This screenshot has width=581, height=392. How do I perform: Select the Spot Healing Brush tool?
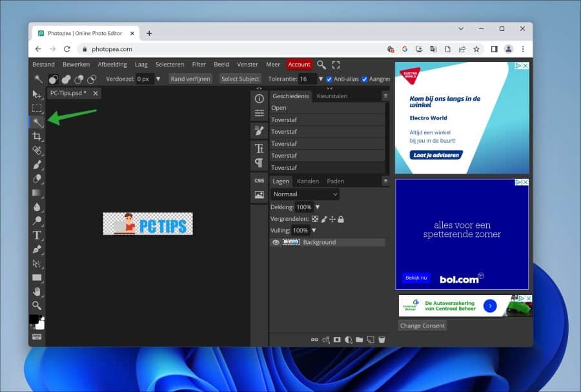click(x=37, y=150)
